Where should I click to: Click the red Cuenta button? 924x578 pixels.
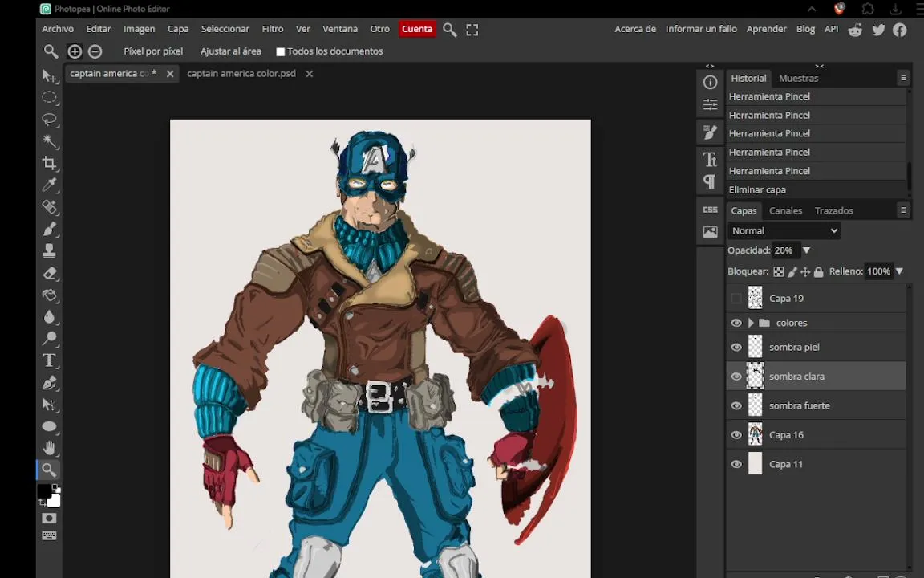pyautogui.click(x=416, y=29)
